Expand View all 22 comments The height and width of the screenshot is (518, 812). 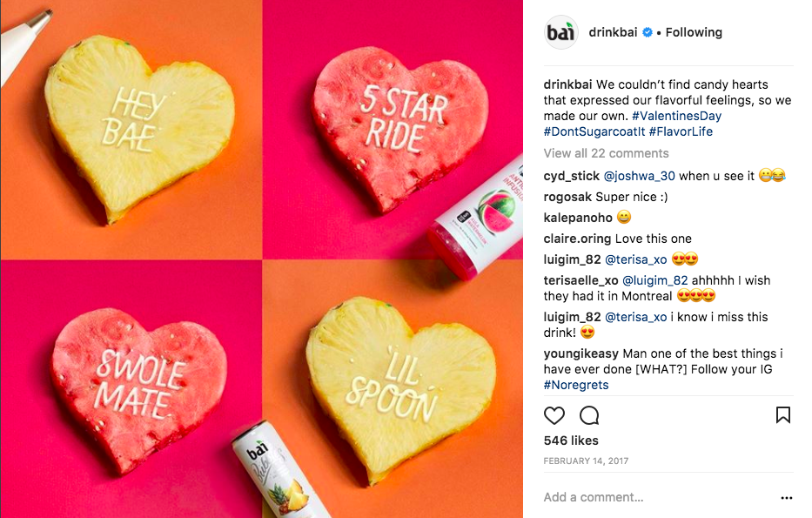pos(606,153)
